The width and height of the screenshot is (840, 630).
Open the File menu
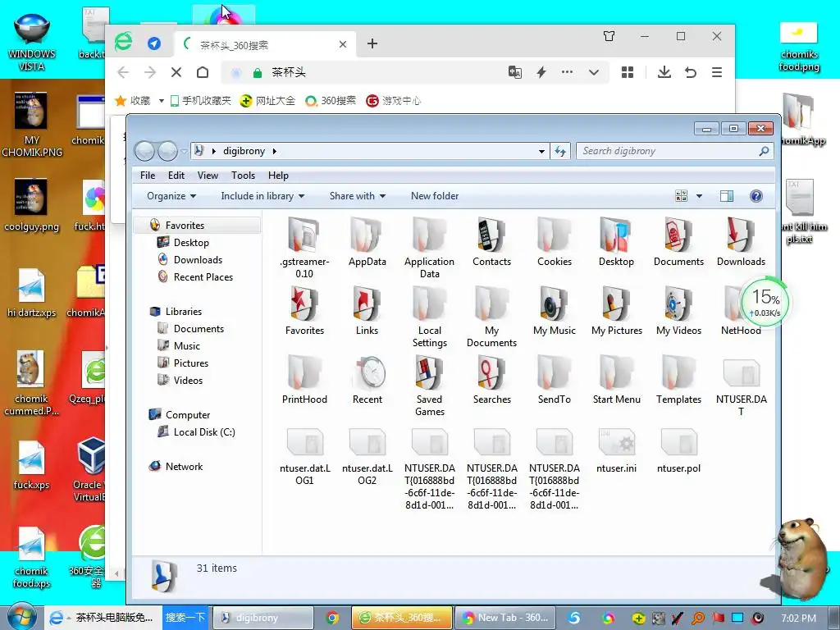[148, 176]
